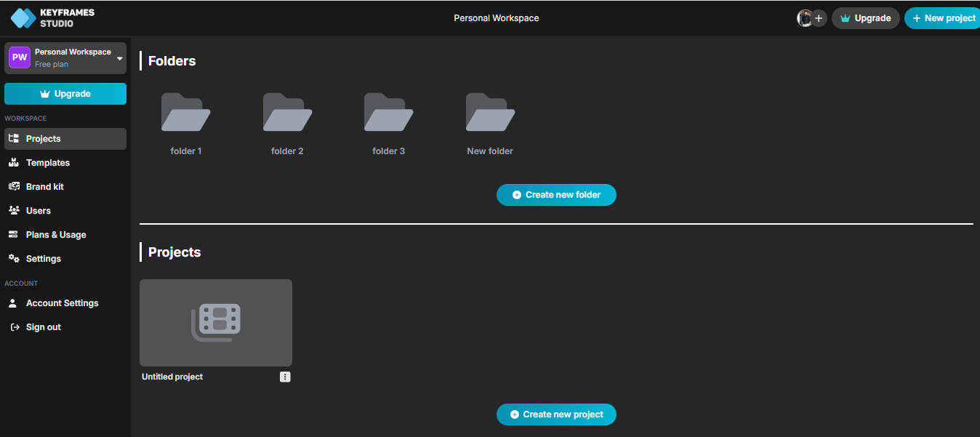Open options menu for Untitled project
Viewport: 980px width, 437px height.
click(285, 377)
